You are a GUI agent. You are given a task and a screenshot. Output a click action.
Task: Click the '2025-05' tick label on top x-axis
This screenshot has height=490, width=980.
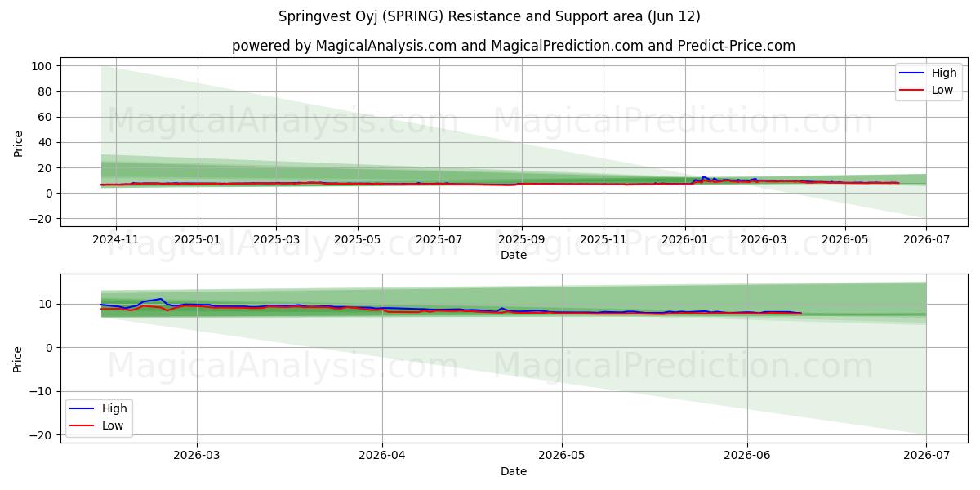point(358,239)
